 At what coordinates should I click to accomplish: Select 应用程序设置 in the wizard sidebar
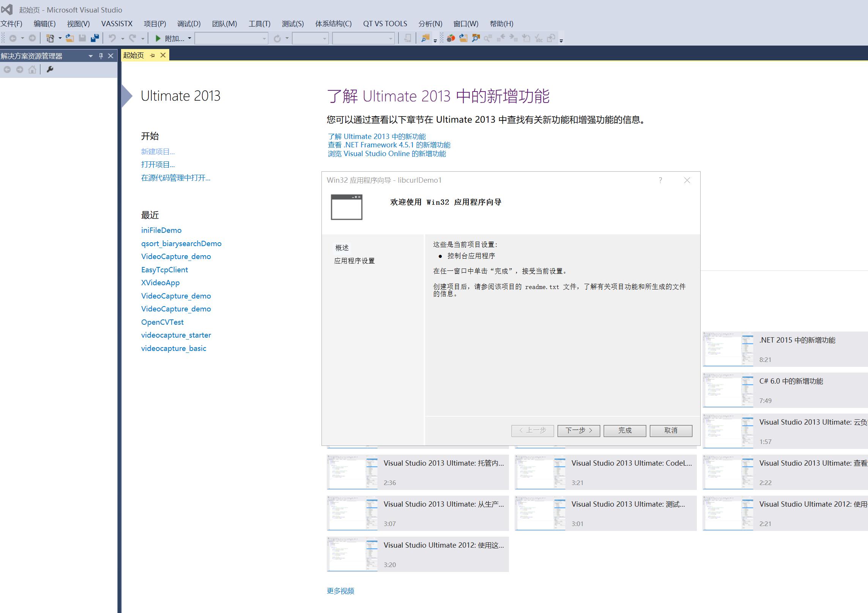[x=354, y=261]
